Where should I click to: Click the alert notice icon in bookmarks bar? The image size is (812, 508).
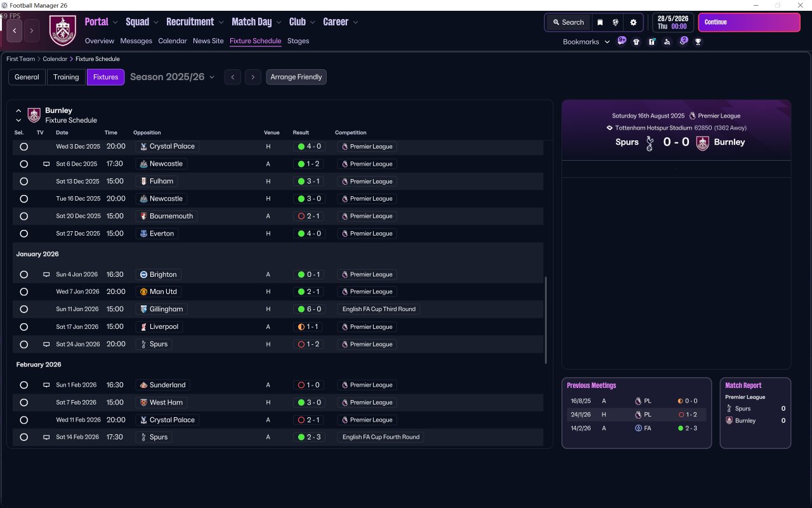652,42
